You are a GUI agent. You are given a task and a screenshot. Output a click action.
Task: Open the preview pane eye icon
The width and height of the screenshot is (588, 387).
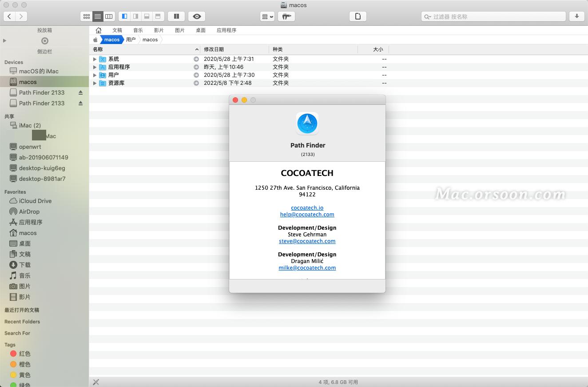click(x=196, y=16)
